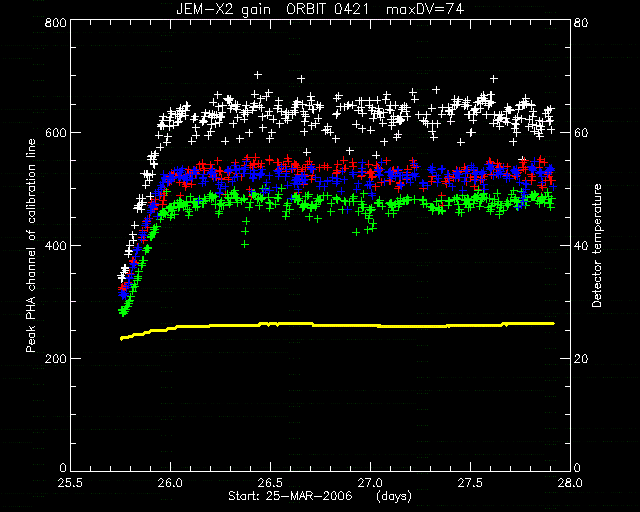This screenshot has width=640, height=512.
Task: Click the 28.0 tick label on x-axis
Action: point(570,483)
